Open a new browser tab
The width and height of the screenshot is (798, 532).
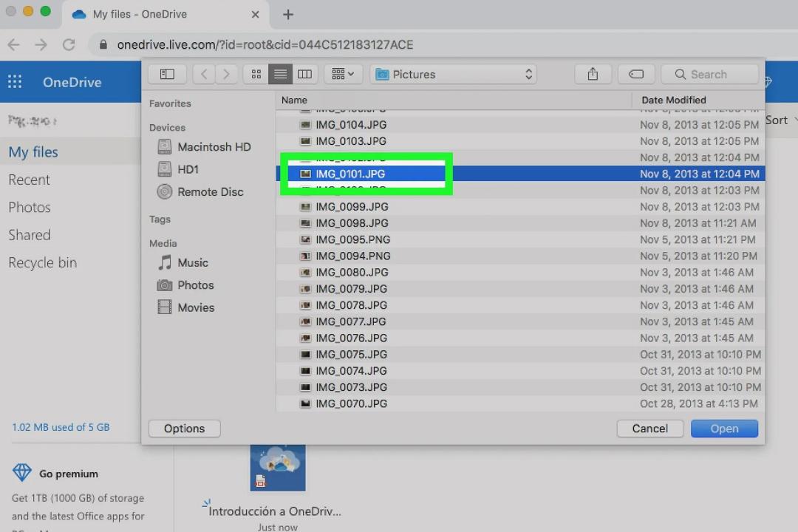tap(288, 14)
